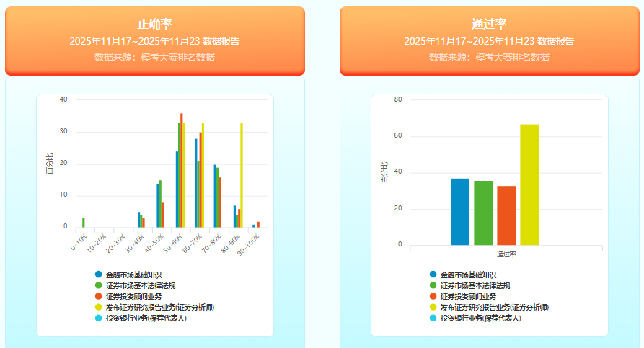This screenshot has height=348, width=644.
Task: Select the tall yellow bar in 通过率 chart
Action: coord(529,184)
